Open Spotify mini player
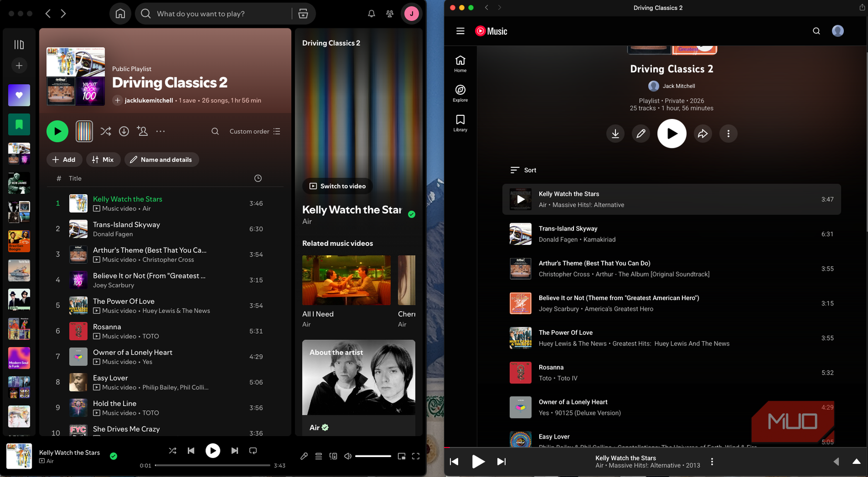This screenshot has width=868, height=477. (401, 456)
